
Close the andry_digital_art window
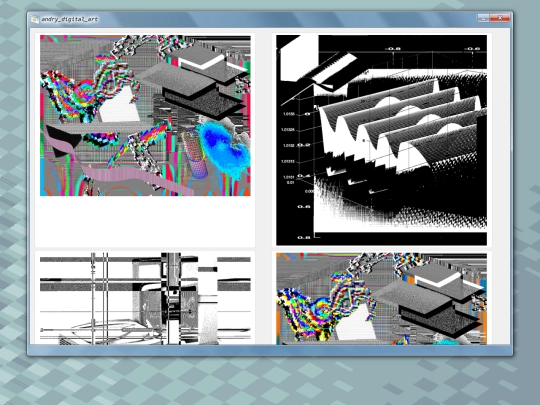point(500,18)
